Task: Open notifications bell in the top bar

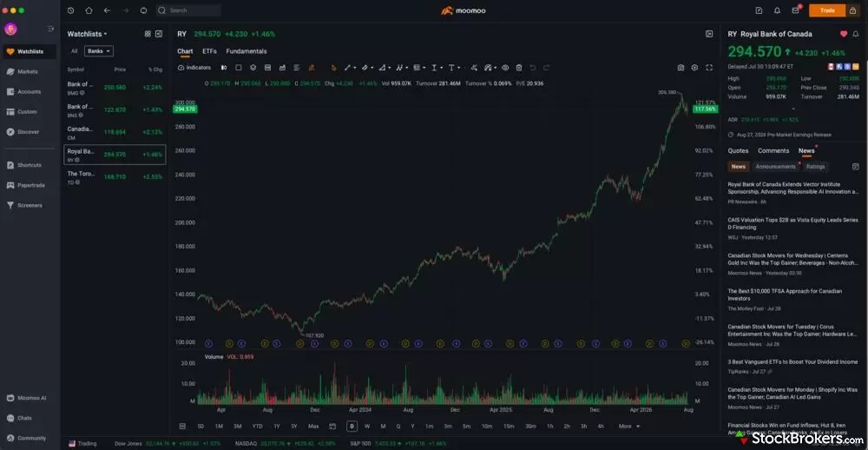Action: [x=777, y=10]
